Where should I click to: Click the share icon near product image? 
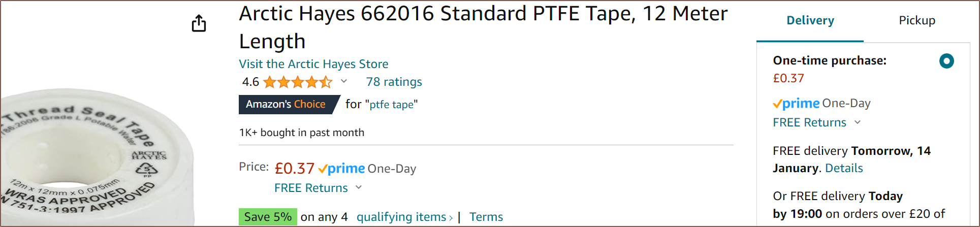click(x=199, y=23)
